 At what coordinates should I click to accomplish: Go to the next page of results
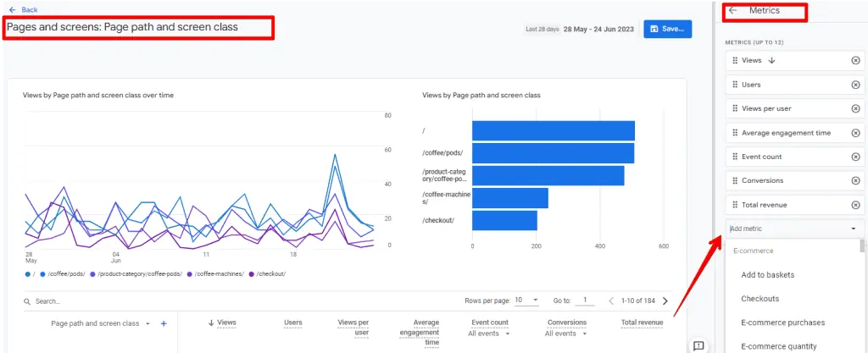tap(665, 301)
